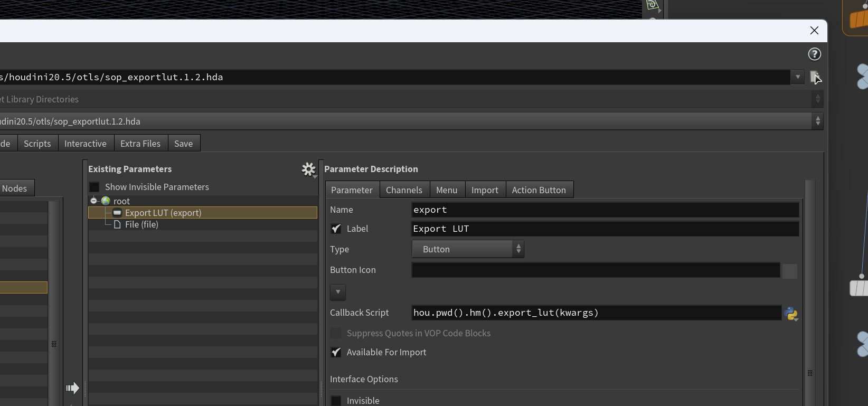Viewport: 868px width, 406px height.
Task: Click the Button Icon chooser square
Action: pyautogui.click(x=790, y=271)
